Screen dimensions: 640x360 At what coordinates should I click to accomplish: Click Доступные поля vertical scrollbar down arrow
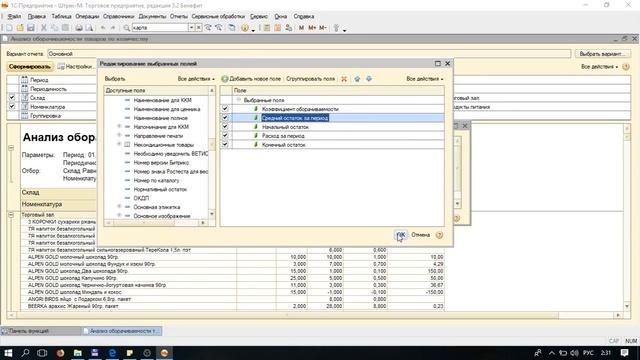212,214
